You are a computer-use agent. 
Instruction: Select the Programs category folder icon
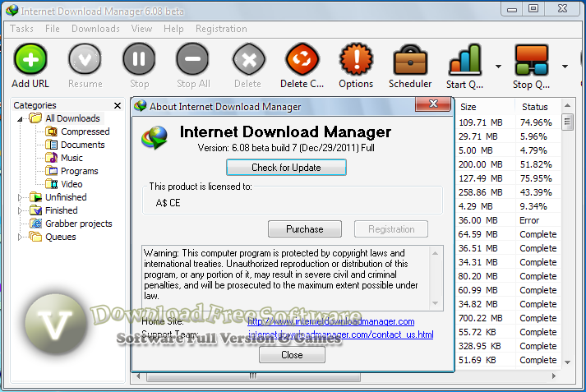pos(51,171)
